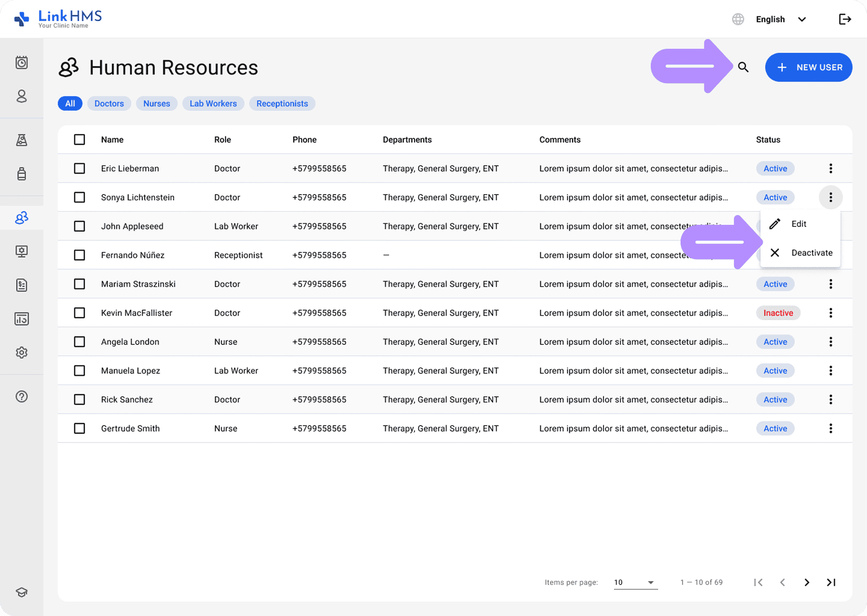Select Edit in the context menu

coord(798,224)
